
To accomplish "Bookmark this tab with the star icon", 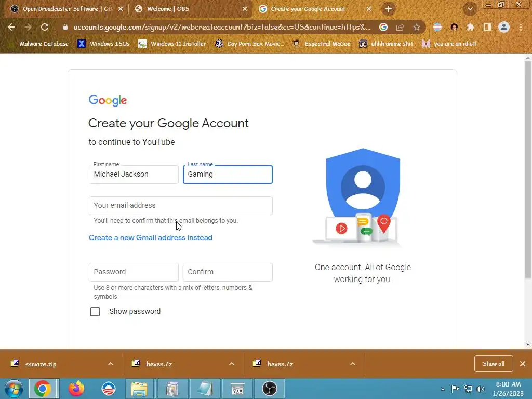I will pos(417,27).
